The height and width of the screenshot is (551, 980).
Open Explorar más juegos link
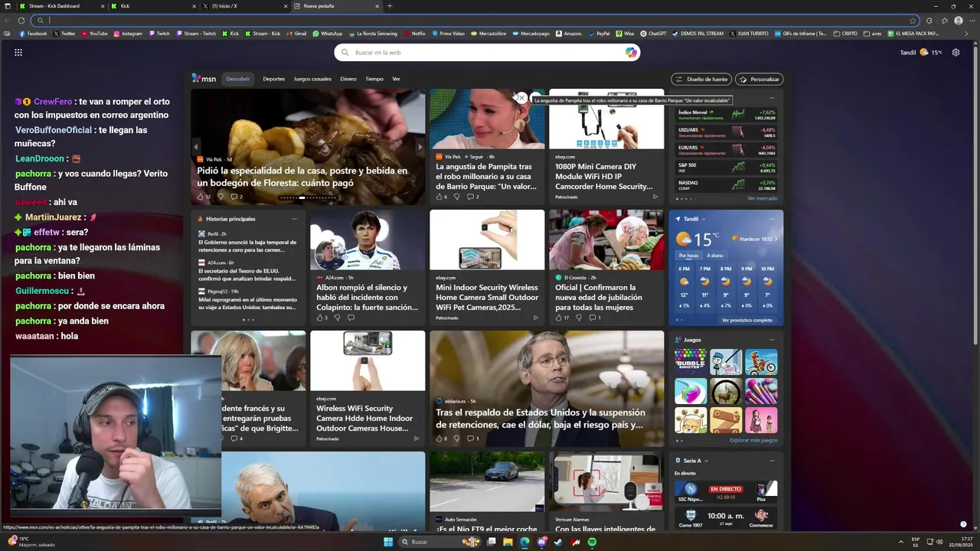(753, 440)
